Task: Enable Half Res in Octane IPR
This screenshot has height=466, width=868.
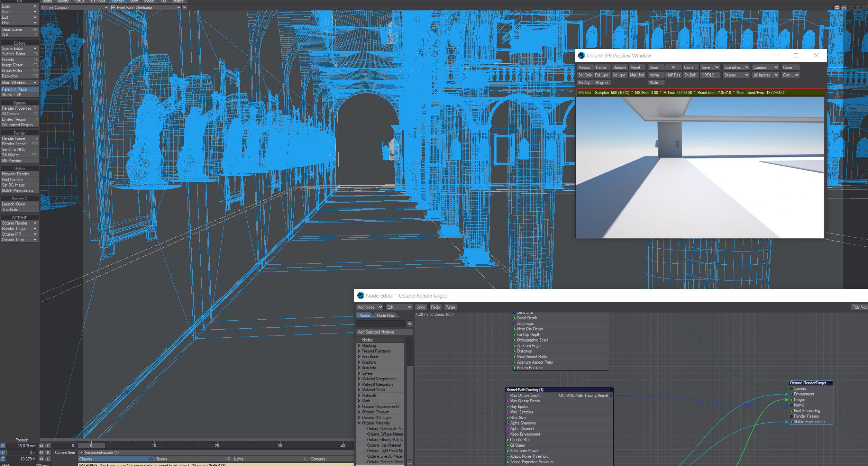Action: click(673, 75)
